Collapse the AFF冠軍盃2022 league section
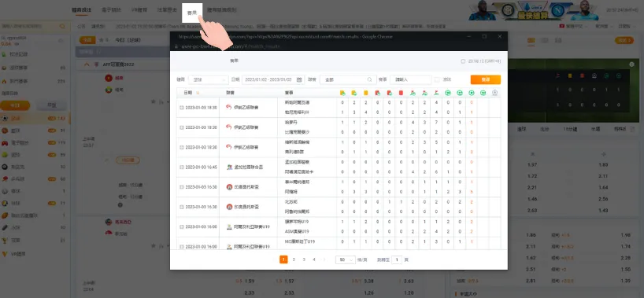The height and width of the screenshot is (298, 644). pos(87,64)
